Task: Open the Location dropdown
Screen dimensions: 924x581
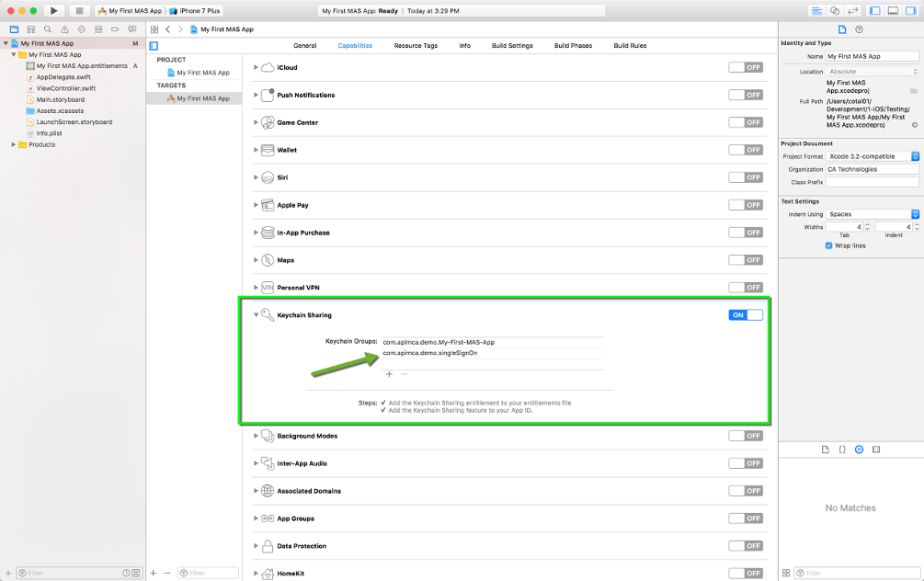Action: coord(873,72)
